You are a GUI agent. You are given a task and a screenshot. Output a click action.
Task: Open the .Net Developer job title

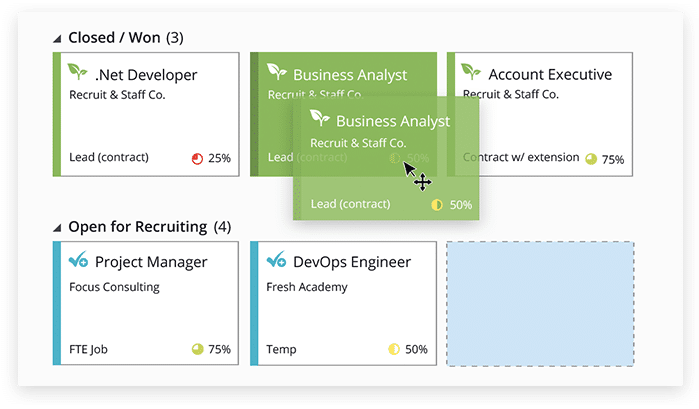tap(146, 74)
